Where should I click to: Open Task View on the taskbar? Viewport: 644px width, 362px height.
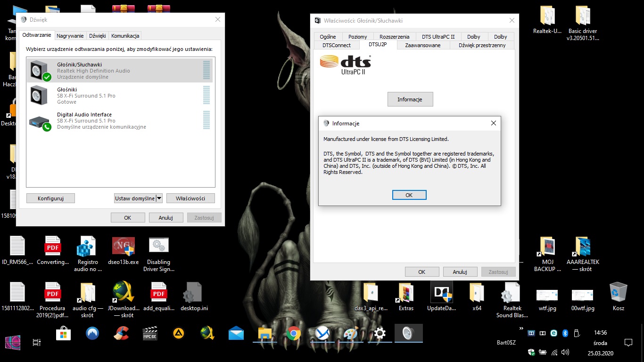click(x=37, y=343)
